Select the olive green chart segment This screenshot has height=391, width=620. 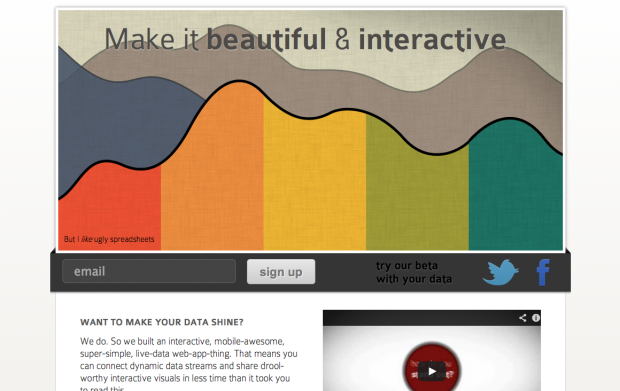point(418,198)
